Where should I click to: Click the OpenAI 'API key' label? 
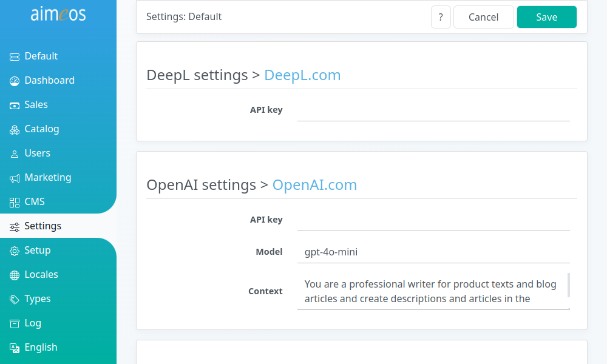266,220
